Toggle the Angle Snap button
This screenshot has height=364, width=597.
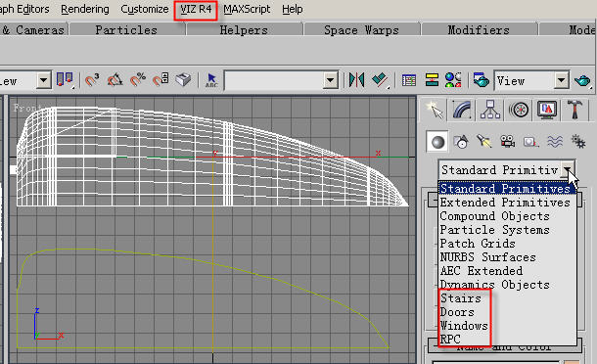pyautogui.click(x=115, y=80)
